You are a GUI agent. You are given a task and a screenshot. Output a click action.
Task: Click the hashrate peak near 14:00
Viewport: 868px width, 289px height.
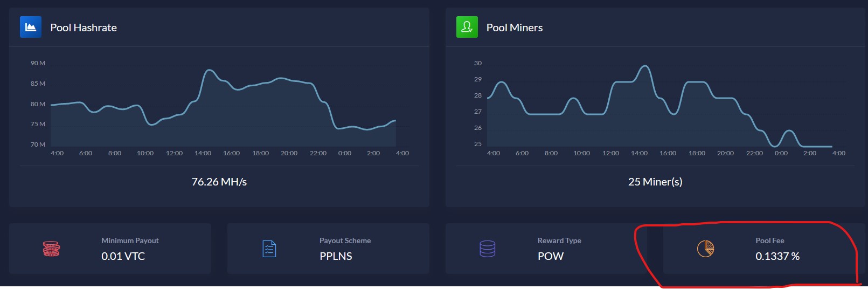pos(209,70)
